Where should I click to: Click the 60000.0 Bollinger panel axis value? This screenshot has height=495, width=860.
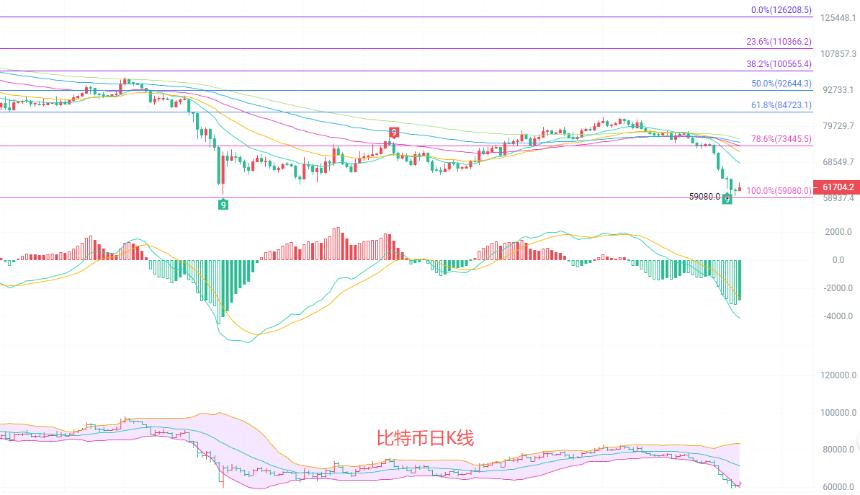point(838,487)
